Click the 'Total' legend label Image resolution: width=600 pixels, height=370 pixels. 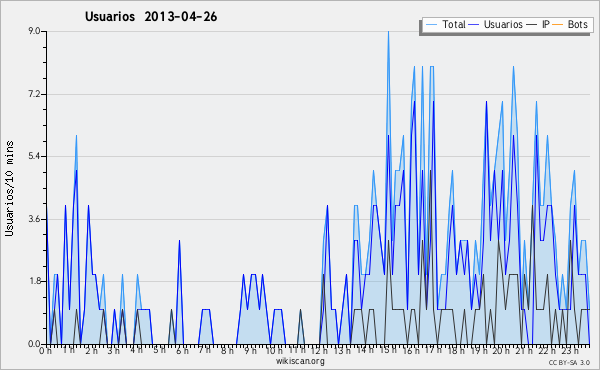[454, 25]
